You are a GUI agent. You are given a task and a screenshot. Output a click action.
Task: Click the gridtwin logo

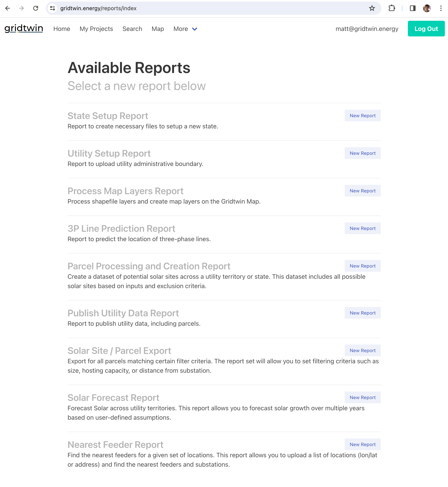(x=24, y=29)
